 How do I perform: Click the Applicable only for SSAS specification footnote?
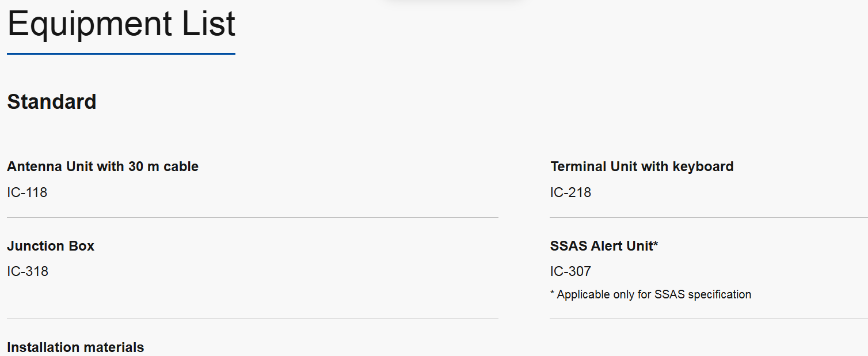coord(650,294)
